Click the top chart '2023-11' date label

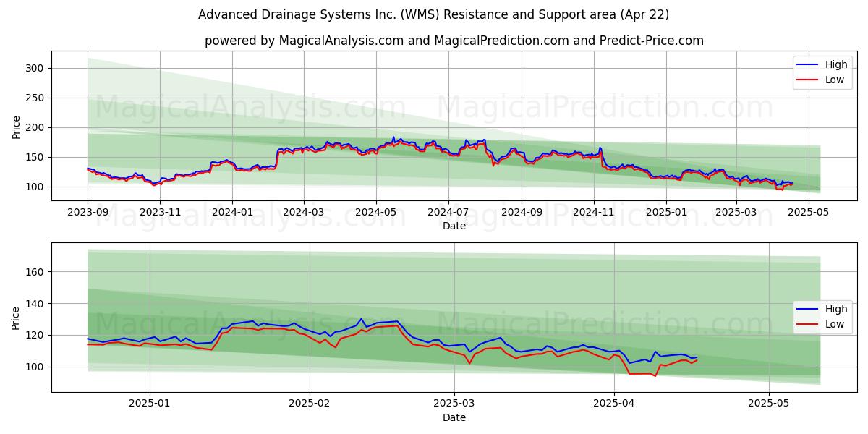point(160,213)
